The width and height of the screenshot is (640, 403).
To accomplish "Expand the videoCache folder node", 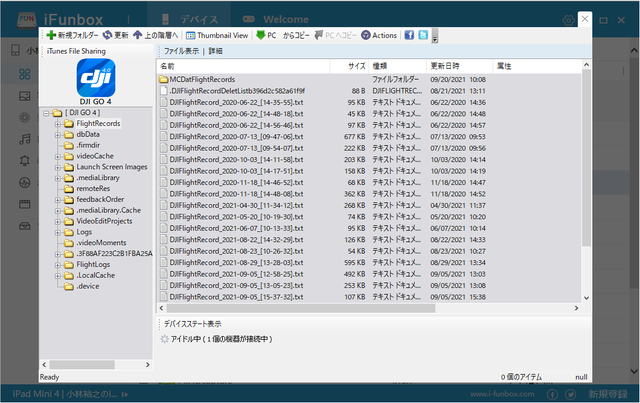I will (58, 156).
